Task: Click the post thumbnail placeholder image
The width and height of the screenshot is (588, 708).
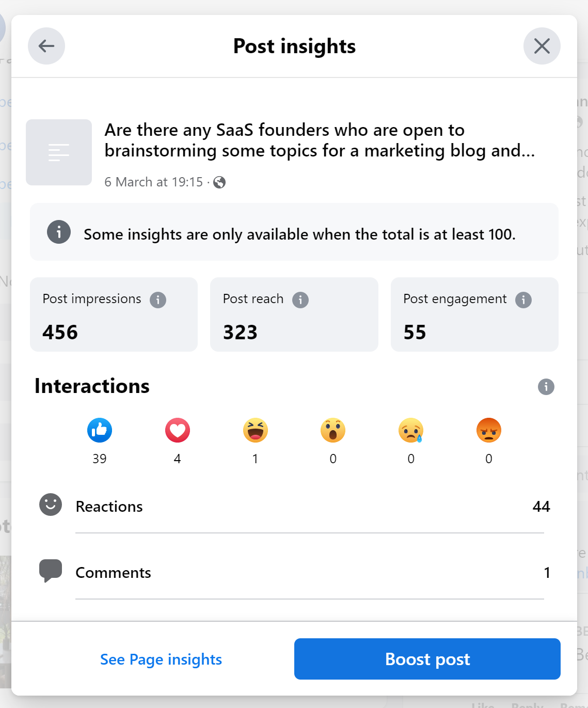Action: pos(59,152)
